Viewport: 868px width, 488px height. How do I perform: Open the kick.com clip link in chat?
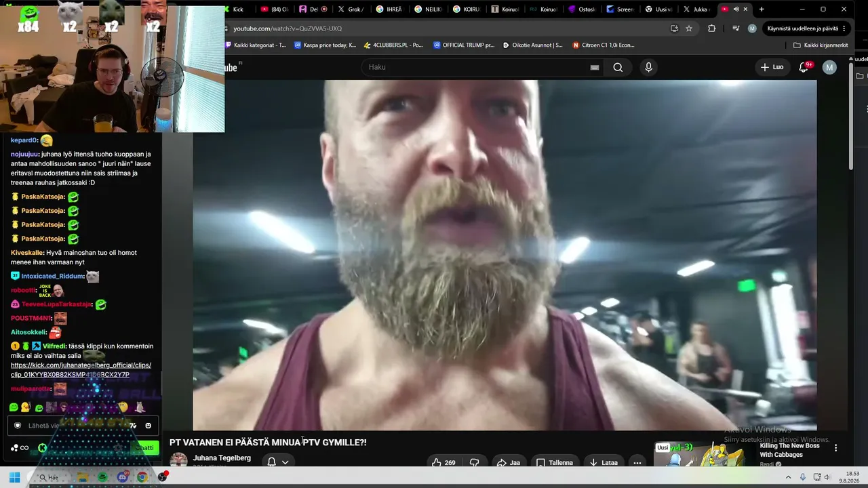click(x=81, y=369)
